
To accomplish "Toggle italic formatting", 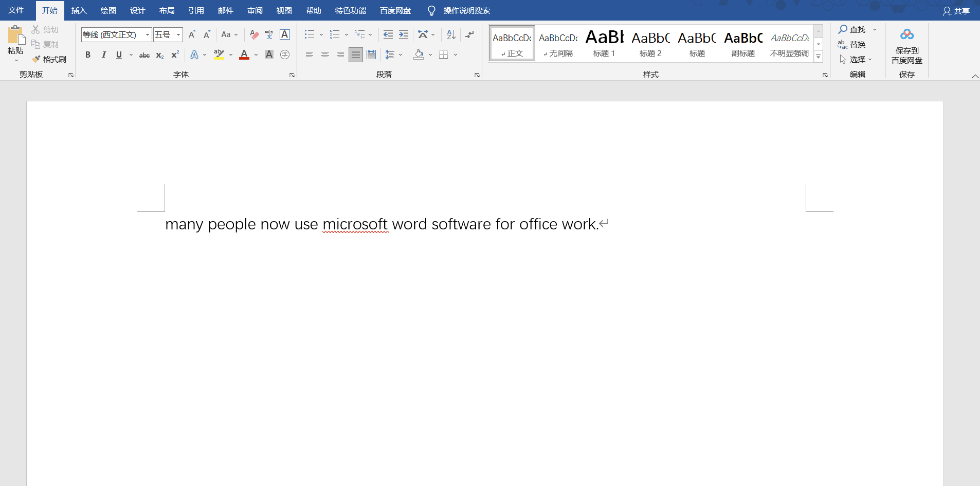I will (103, 55).
